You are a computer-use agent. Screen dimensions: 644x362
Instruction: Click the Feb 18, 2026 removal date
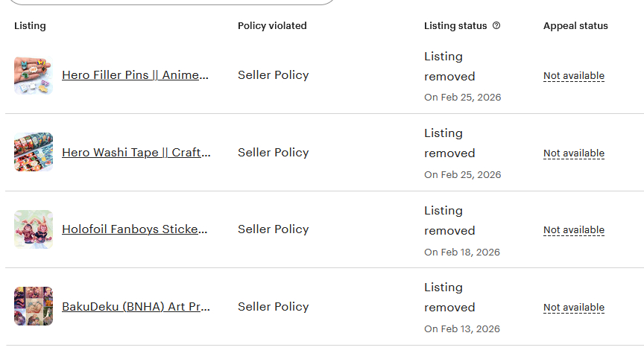462,253
